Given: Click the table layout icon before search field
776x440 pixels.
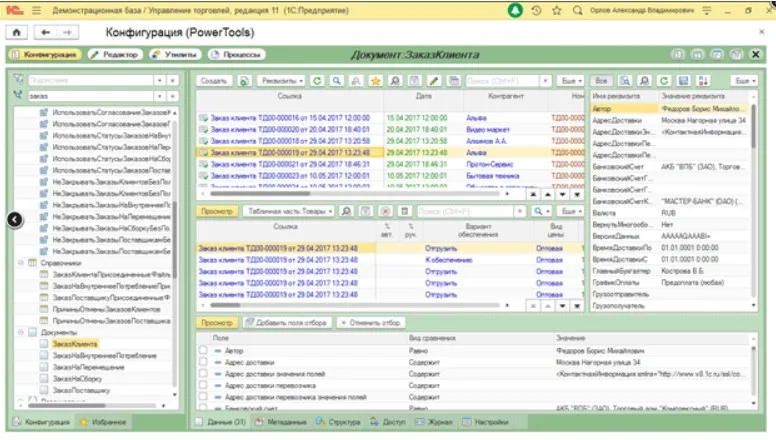Looking at the screenshot, I should 453,81.
